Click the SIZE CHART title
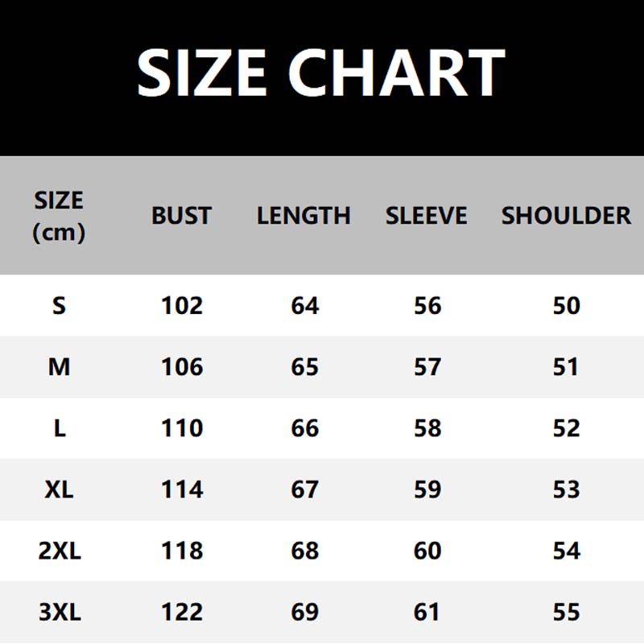This screenshot has height=644, width=644. pyautogui.click(x=320, y=73)
